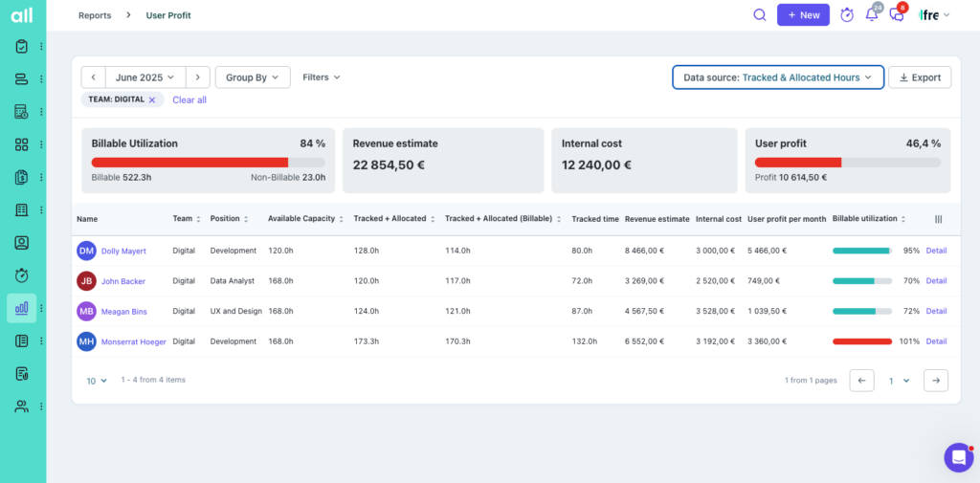Go to next month with right chevron
980x483 pixels.
click(198, 77)
